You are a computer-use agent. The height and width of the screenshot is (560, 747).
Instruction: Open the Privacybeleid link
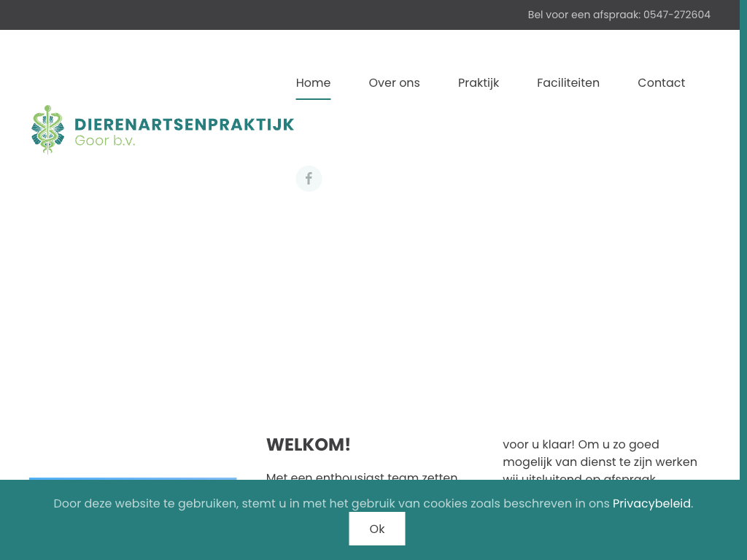click(651, 504)
